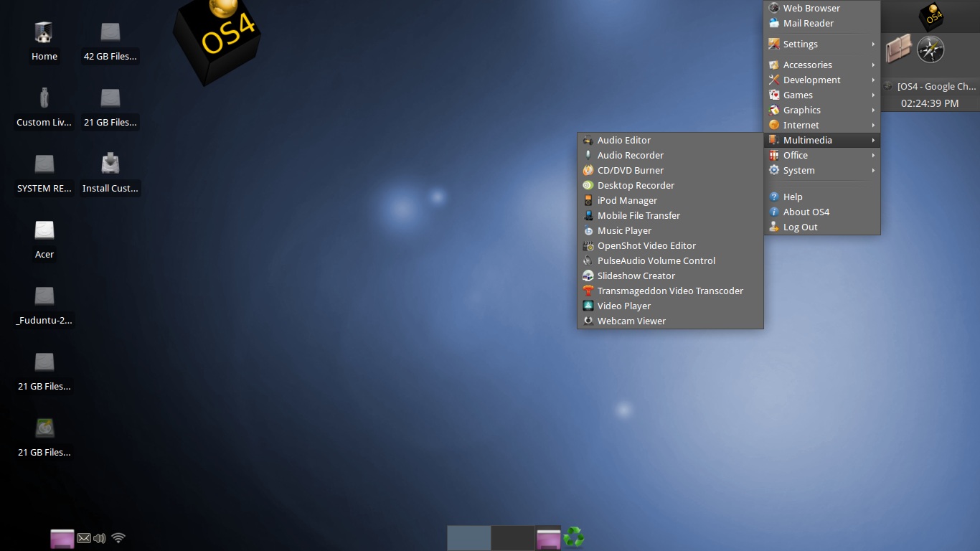Open PulseAudio Volume Control from the submenu
This screenshot has width=980, height=551.
(670, 261)
